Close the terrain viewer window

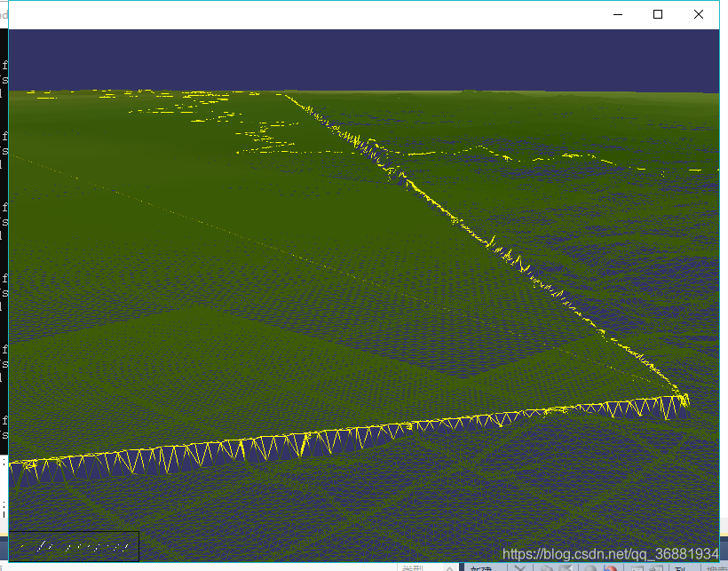pos(699,15)
